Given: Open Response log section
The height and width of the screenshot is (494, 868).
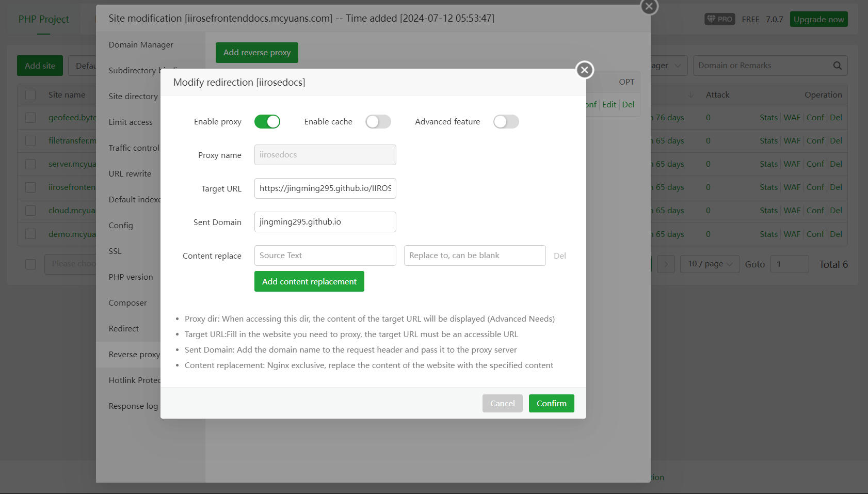Looking at the screenshot, I should coord(133,406).
